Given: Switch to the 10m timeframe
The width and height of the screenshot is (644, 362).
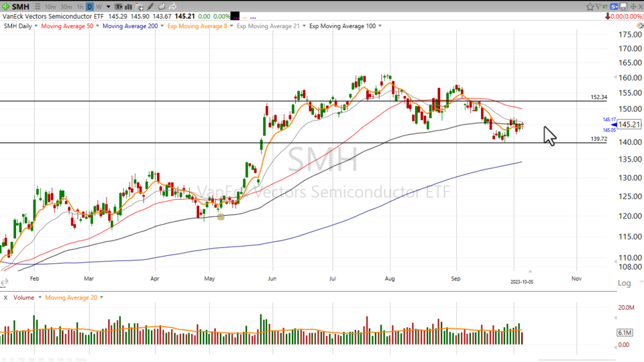Looking at the screenshot, I should pyautogui.click(x=50, y=7).
